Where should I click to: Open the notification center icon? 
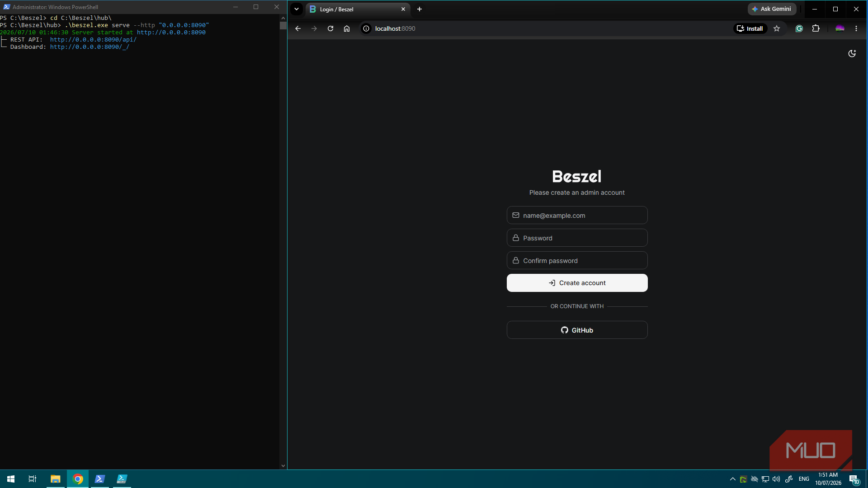coord(854,479)
